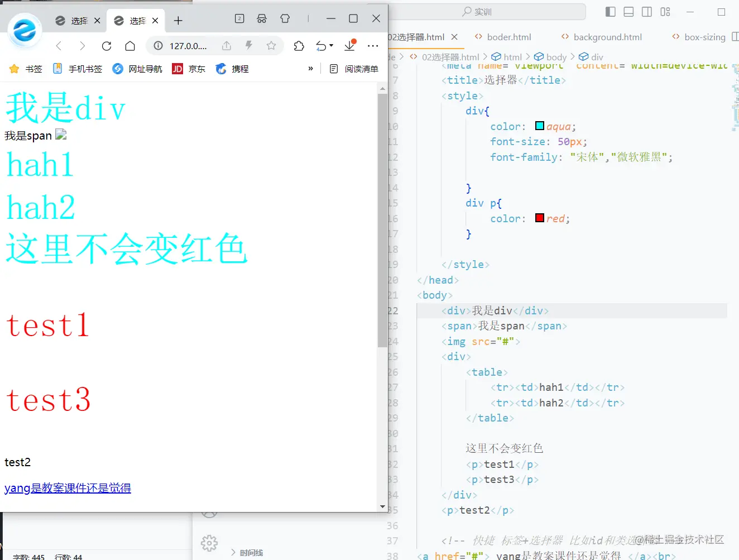Show the open tab count panel
The width and height of the screenshot is (739, 560).
tap(239, 18)
